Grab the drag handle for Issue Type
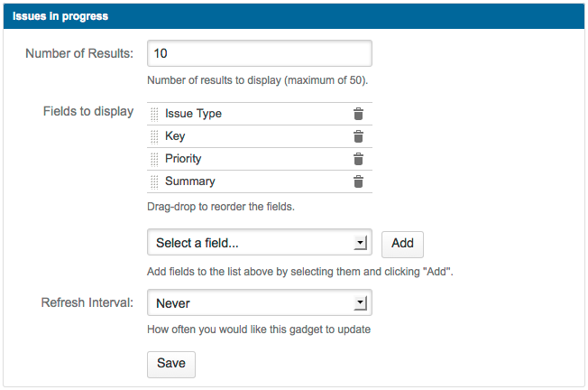 pos(154,114)
